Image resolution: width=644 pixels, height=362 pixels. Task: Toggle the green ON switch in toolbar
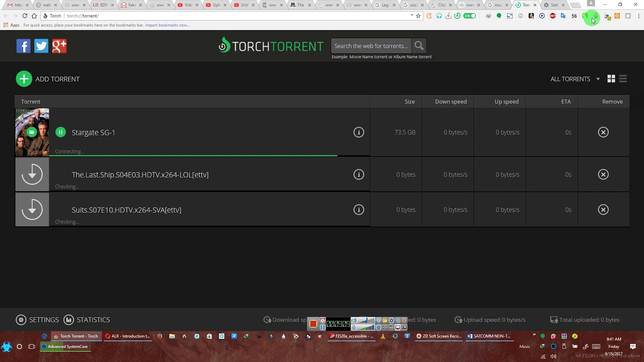(469, 16)
